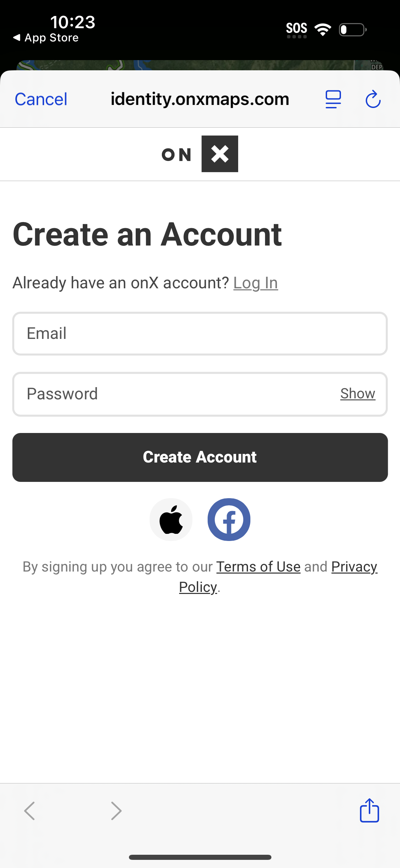Sign up with the Facebook icon
This screenshot has height=868, width=400.
click(229, 519)
